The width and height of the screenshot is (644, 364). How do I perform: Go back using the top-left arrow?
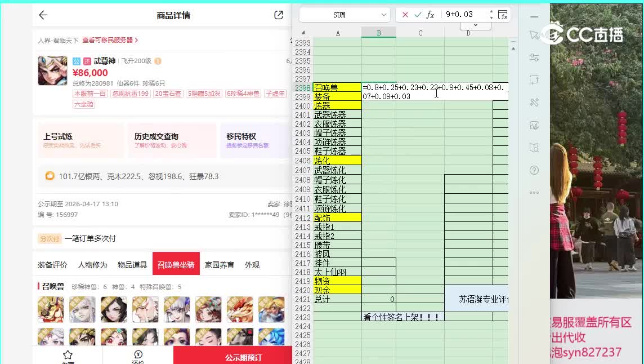click(43, 15)
